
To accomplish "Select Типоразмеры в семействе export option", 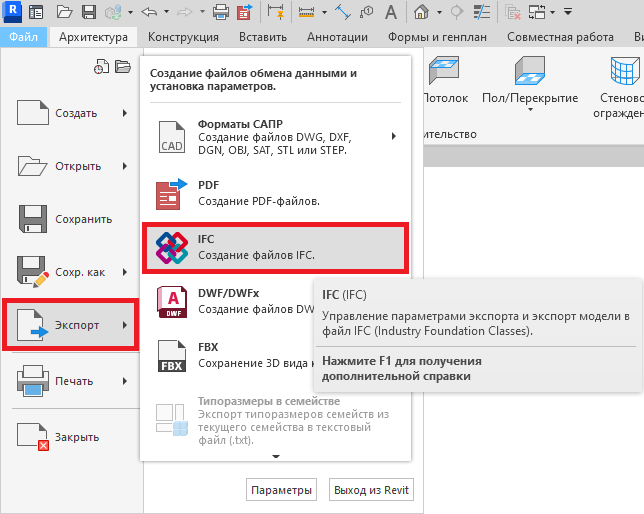I will click(276, 420).
